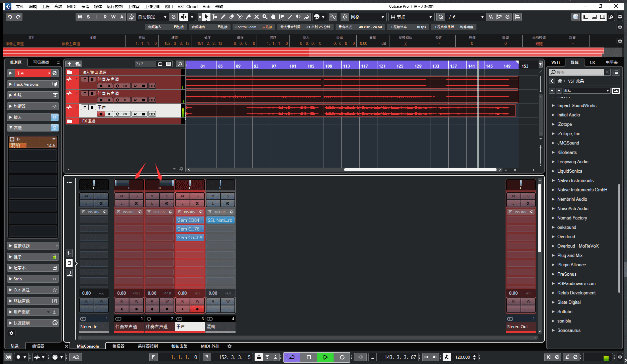Click the SSL Nati...rb insert slot
Viewport: 627px width, 364px height.
click(x=220, y=220)
